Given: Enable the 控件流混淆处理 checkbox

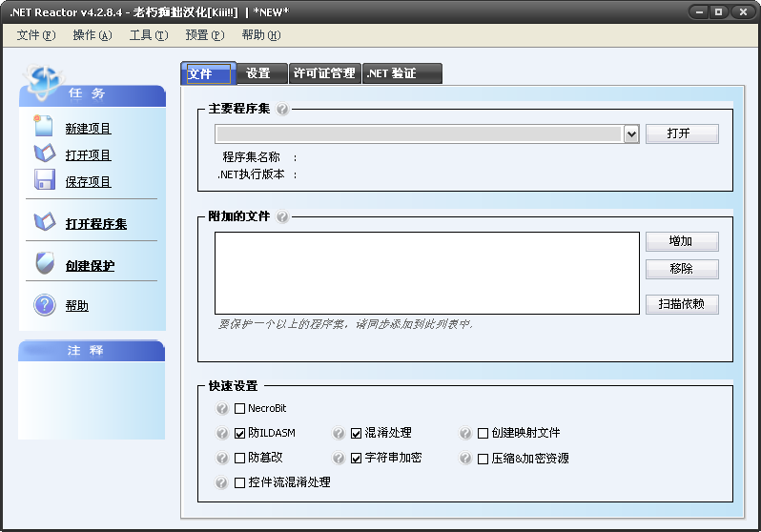Looking at the screenshot, I should tap(239, 483).
